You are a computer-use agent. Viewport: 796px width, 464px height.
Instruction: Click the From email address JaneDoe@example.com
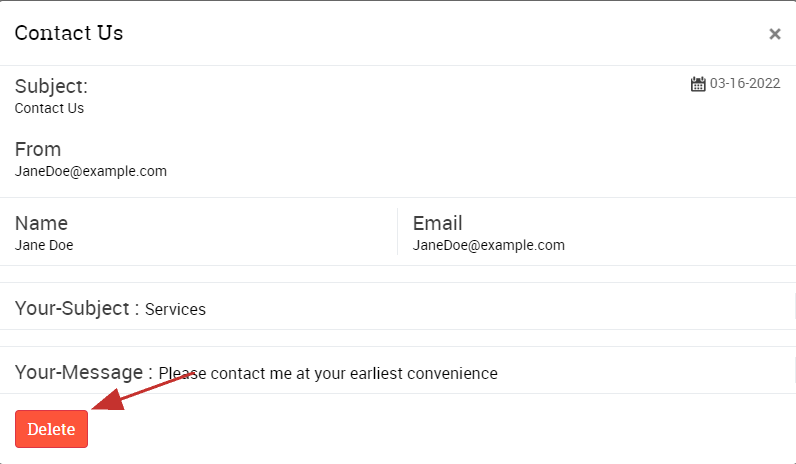pos(91,171)
